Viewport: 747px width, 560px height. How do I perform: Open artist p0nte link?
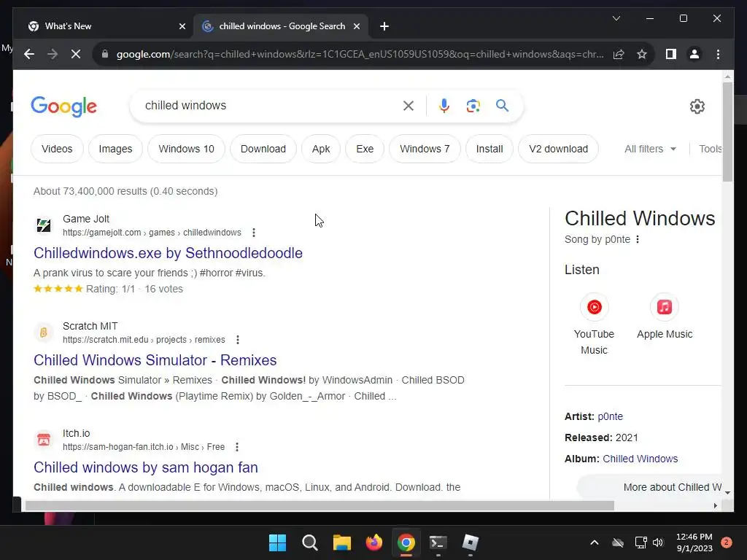610,416
